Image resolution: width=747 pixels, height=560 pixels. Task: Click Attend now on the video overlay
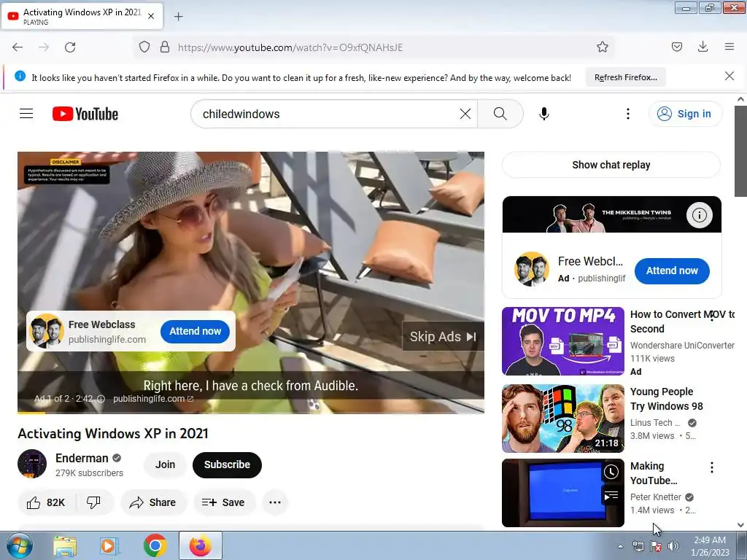pyautogui.click(x=195, y=332)
